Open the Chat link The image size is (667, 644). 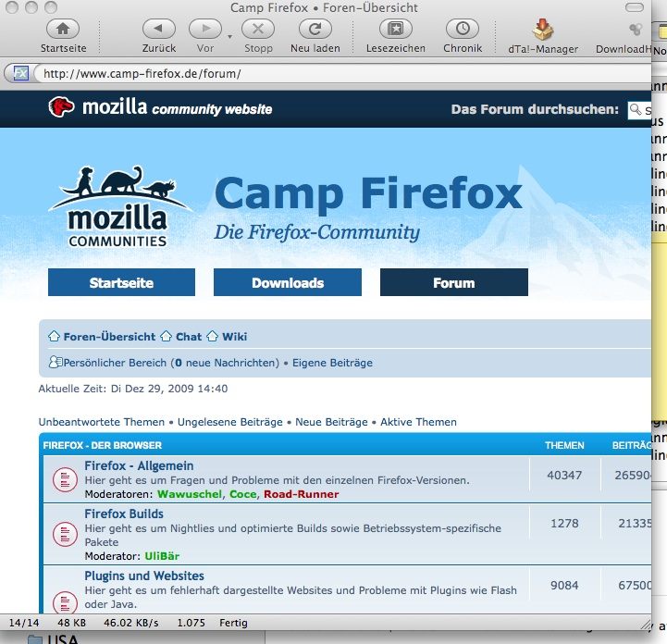[189, 337]
